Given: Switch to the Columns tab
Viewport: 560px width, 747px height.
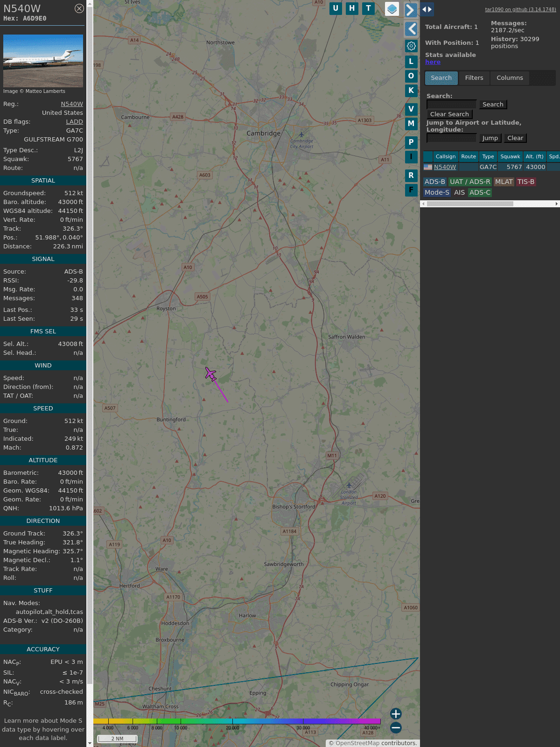Looking at the screenshot, I should click(510, 78).
